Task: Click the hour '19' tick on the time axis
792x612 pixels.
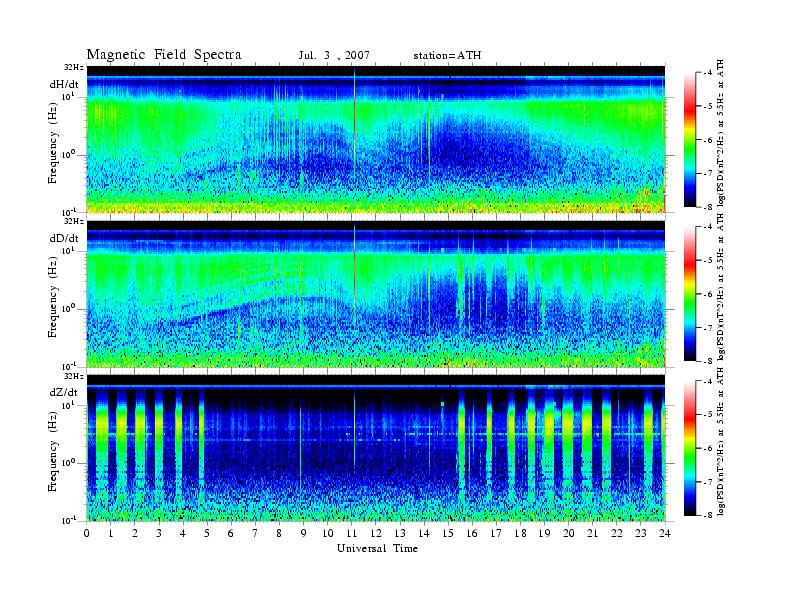Action: [x=544, y=533]
